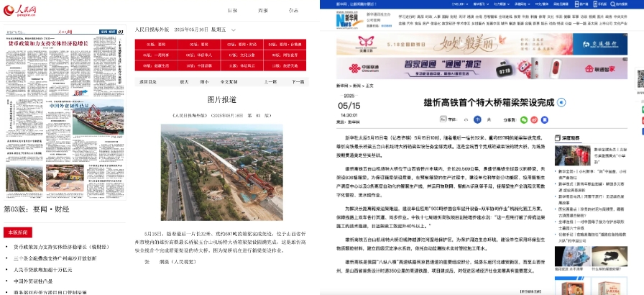Click 返回目录 to return to contents

(148, 82)
